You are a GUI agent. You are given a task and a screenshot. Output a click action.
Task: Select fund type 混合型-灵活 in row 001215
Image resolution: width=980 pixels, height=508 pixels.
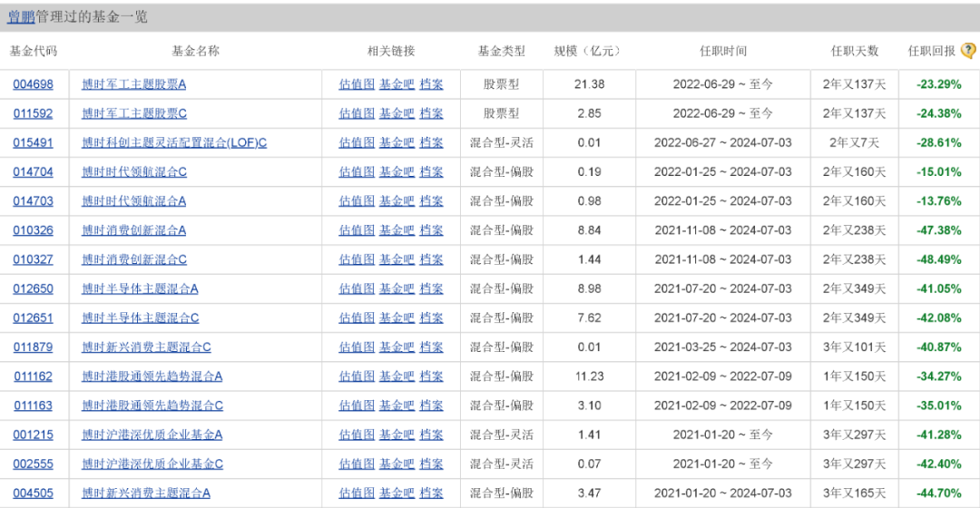[501, 435]
